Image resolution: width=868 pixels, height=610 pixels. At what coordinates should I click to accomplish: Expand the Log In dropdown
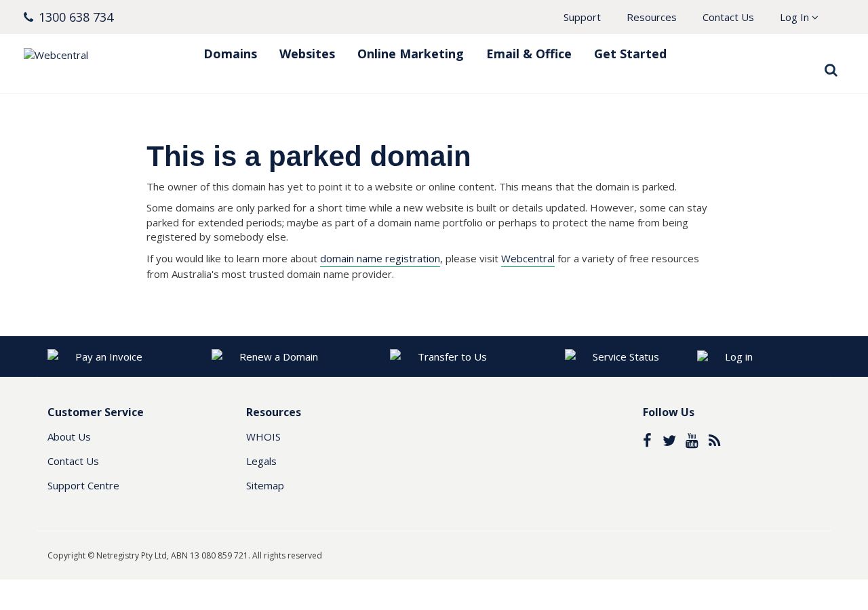pyautogui.click(x=799, y=17)
